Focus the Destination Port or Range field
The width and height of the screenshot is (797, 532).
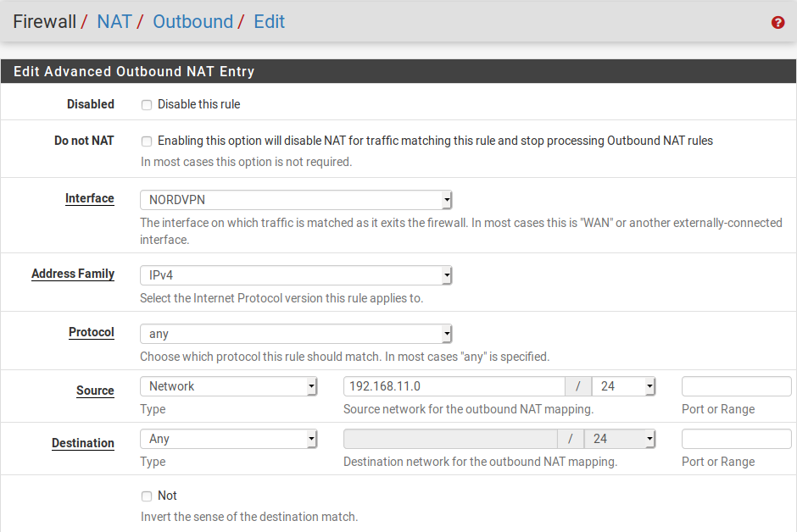tap(736, 439)
